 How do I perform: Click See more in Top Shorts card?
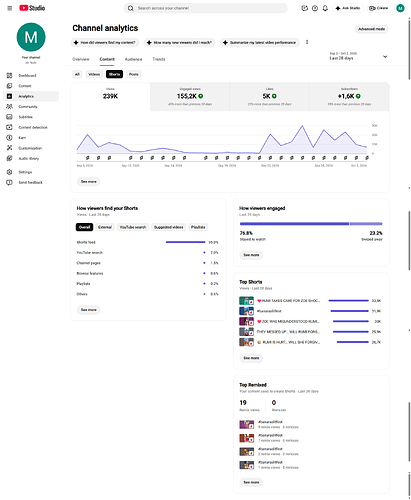[251, 358]
